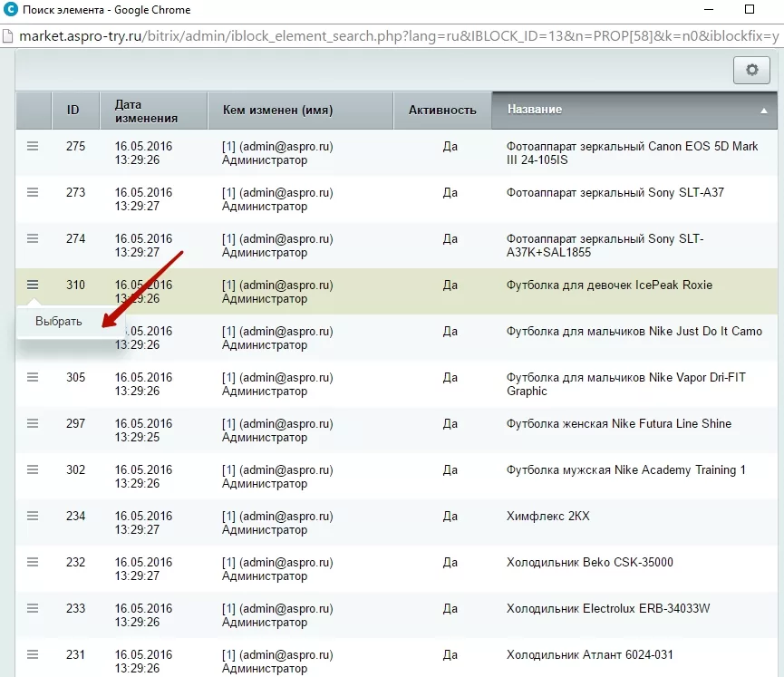Minimize the Поиск элемента Chrome window

pyautogui.click(x=709, y=9)
